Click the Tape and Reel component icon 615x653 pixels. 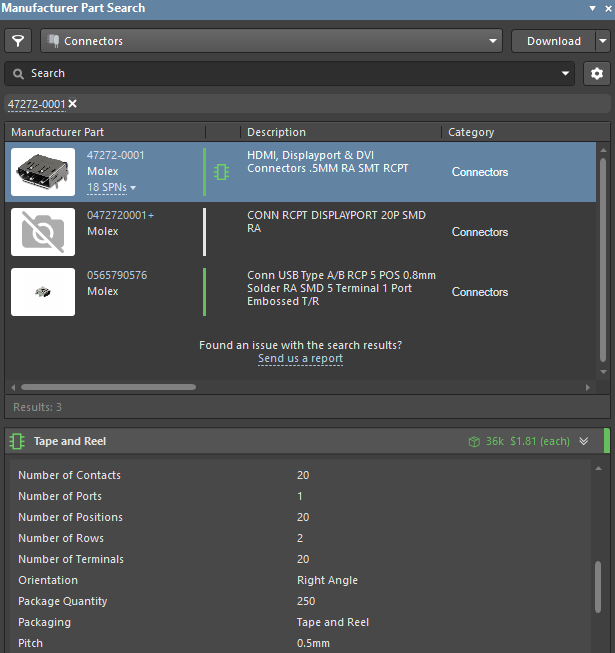(17, 441)
